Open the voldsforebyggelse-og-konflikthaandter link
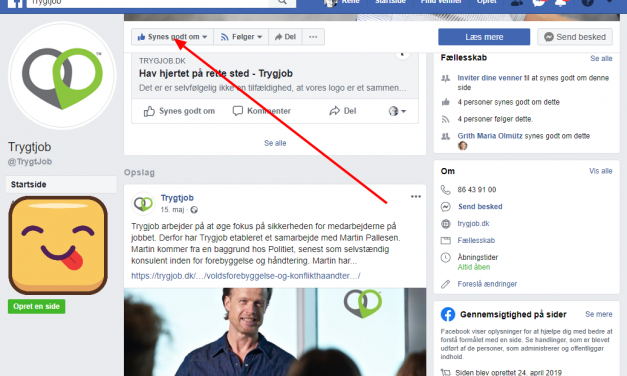This screenshot has height=376, width=627. [x=246, y=276]
